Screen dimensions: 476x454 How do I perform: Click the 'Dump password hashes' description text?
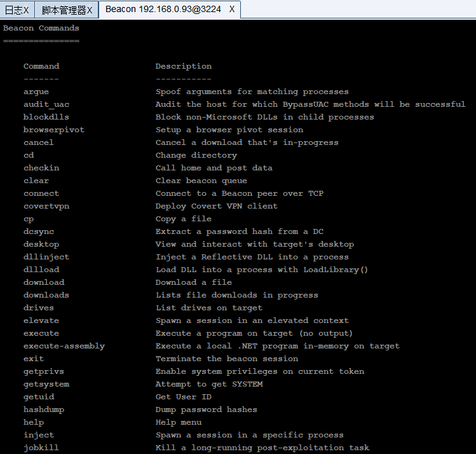click(207, 409)
